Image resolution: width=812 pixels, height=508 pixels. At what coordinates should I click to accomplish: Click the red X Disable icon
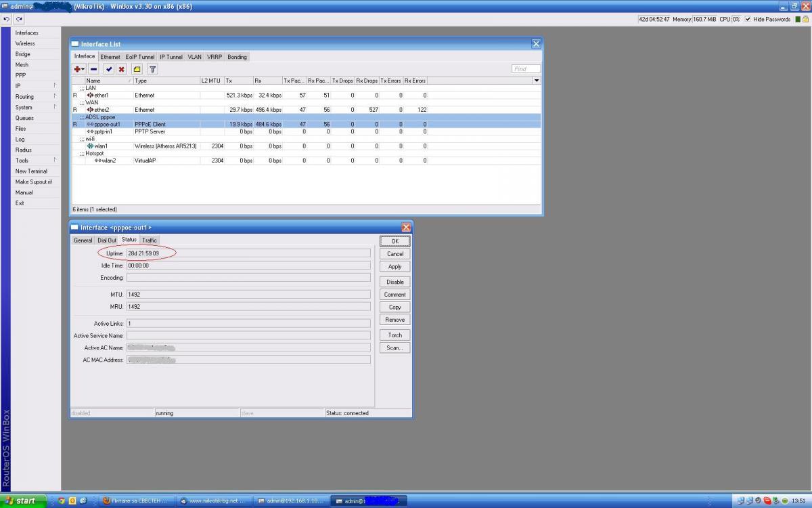click(122, 69)
